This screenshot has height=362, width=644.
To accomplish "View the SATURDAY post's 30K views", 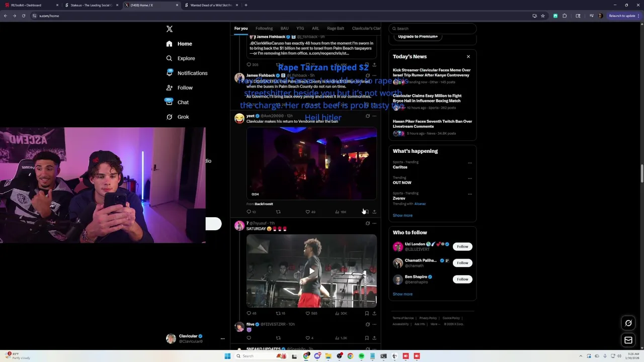I will (x=341, y=313).
